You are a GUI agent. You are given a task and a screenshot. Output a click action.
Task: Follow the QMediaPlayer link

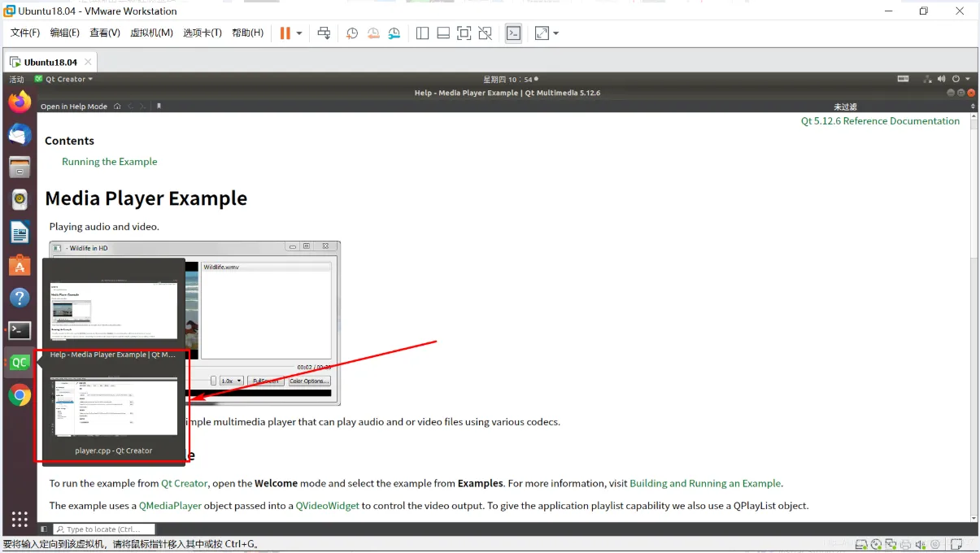coord(170,506)
